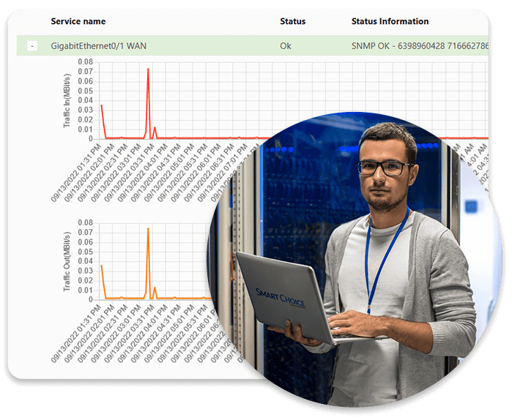Click the Ok status value
Image resolution: width=523 pixels, height=420 pixels.
pos(286,46)
